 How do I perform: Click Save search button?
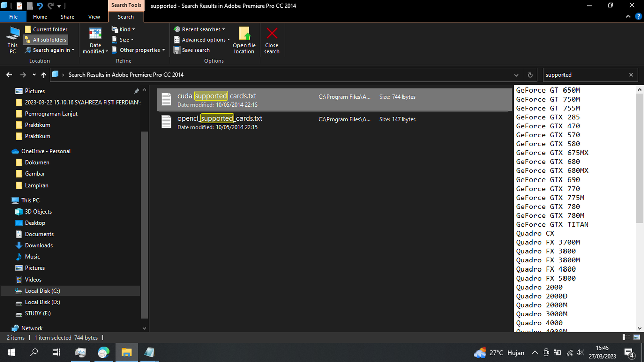[192, 50]
